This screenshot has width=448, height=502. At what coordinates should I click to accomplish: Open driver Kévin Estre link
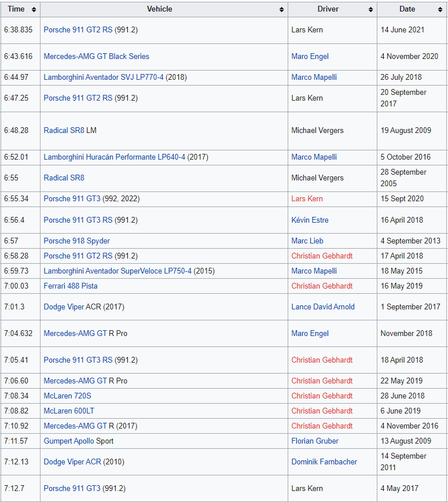[310, 220]
